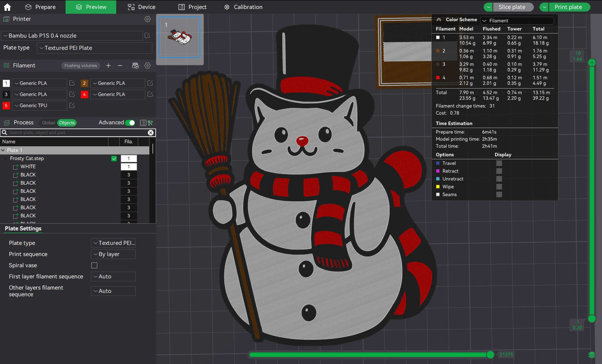Edit the Bambu Lab P1S printer preset
The height and width of the screenshot is (364, 602).
[147, 35]
